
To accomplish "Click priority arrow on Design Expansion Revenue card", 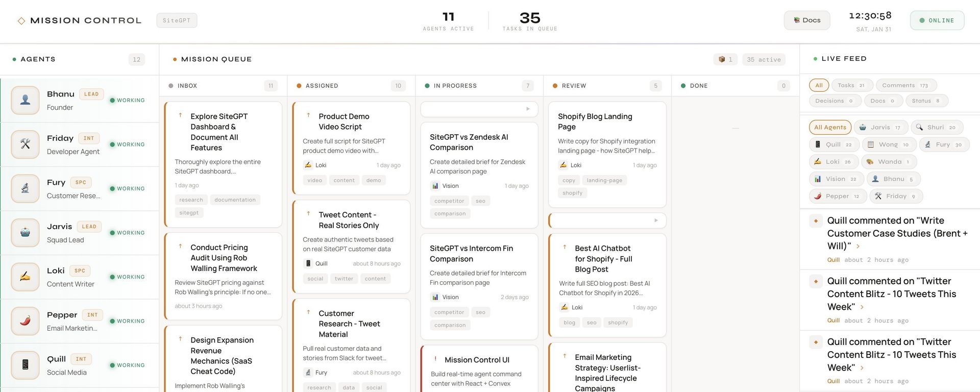I will 180,339.
